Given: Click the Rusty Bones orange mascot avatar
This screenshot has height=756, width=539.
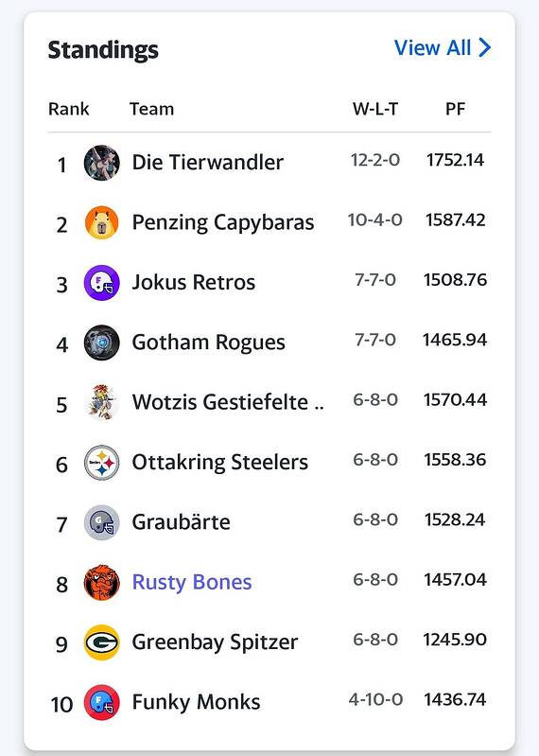Looking at the screenshot, I should (x=101, y=583).
